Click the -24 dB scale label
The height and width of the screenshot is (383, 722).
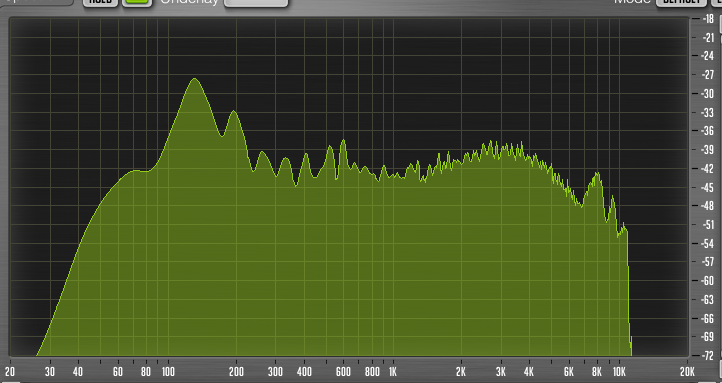(x=708, y=56)
